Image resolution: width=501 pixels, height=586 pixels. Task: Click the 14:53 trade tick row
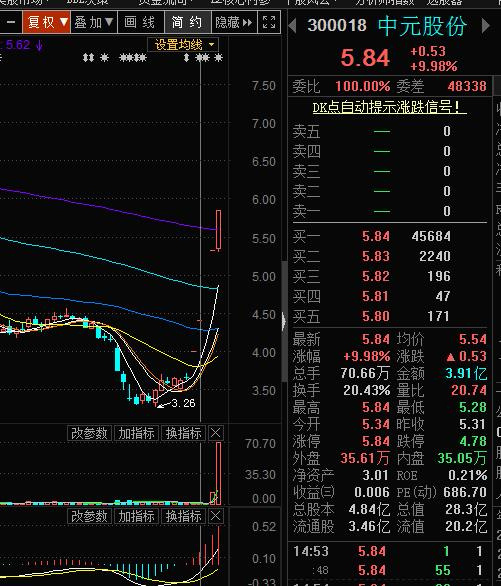390,552
